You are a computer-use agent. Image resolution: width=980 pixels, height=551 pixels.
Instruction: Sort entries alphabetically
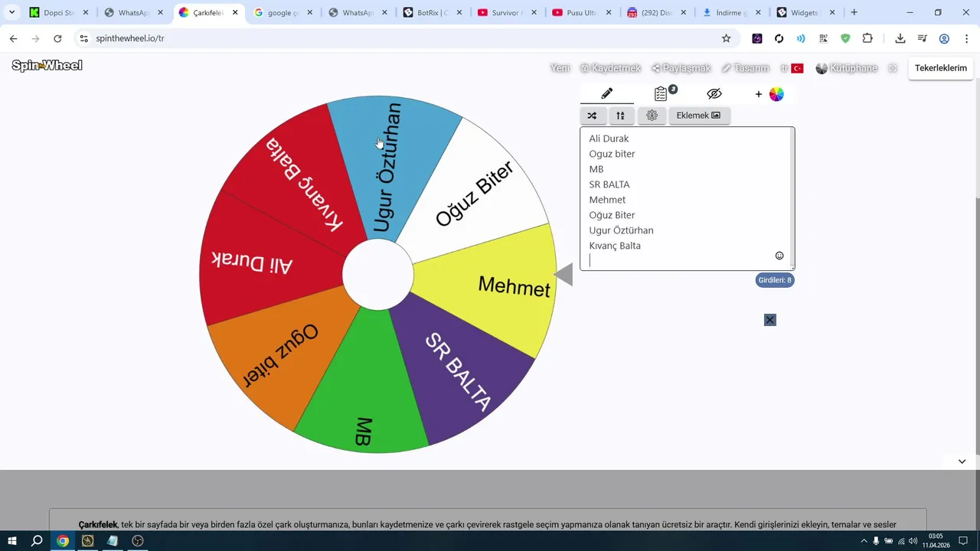click(x=621, y=116)
